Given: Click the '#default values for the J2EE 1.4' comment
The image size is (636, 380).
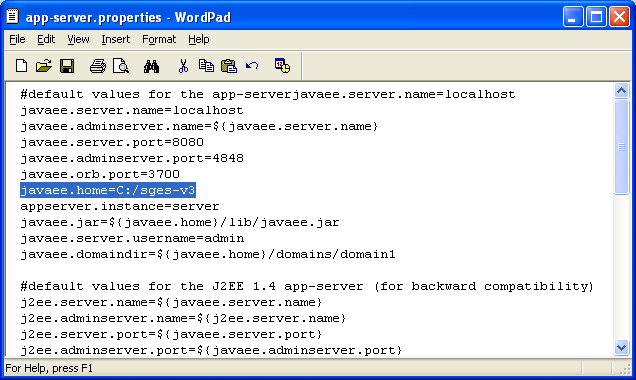Looking at the screenshot, I should 307,286.
